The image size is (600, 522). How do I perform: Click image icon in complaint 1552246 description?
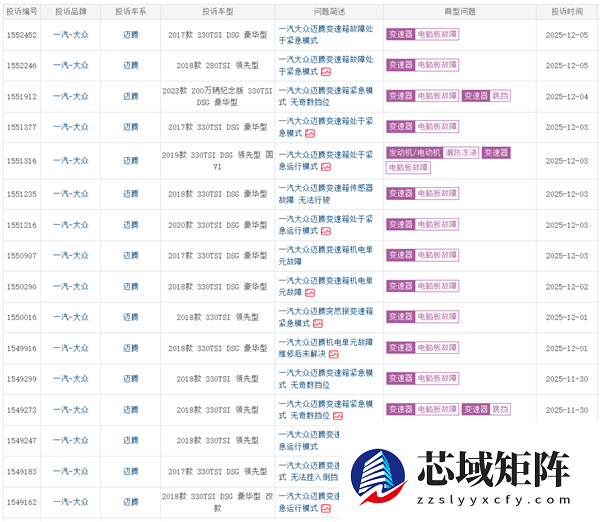tap(327, 71)
